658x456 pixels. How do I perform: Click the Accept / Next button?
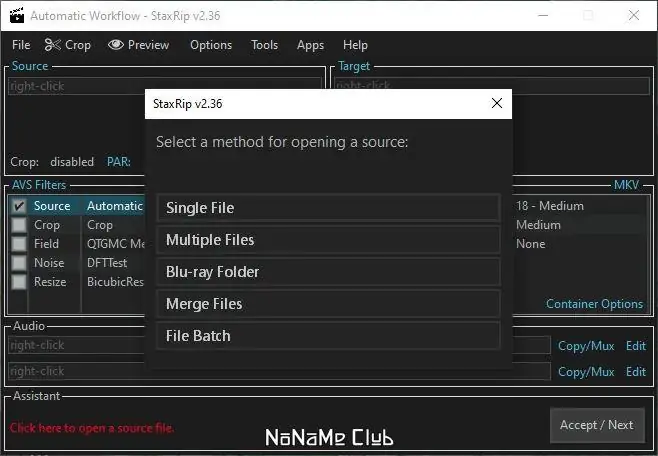pos(597,425)
